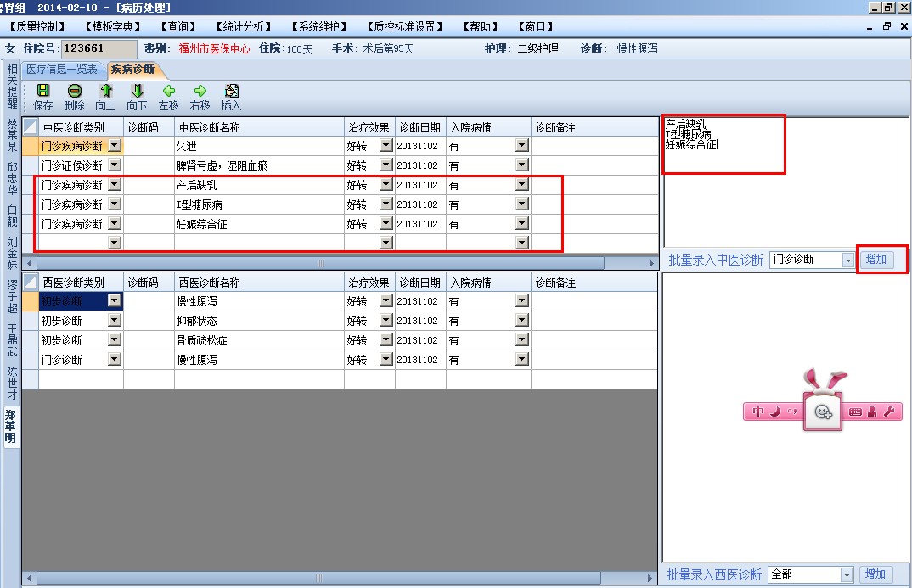Screen dimensions: 912x588
Task: Expand 治疗效果 dropdown in 久泄 row
Action: click(386, 145)
